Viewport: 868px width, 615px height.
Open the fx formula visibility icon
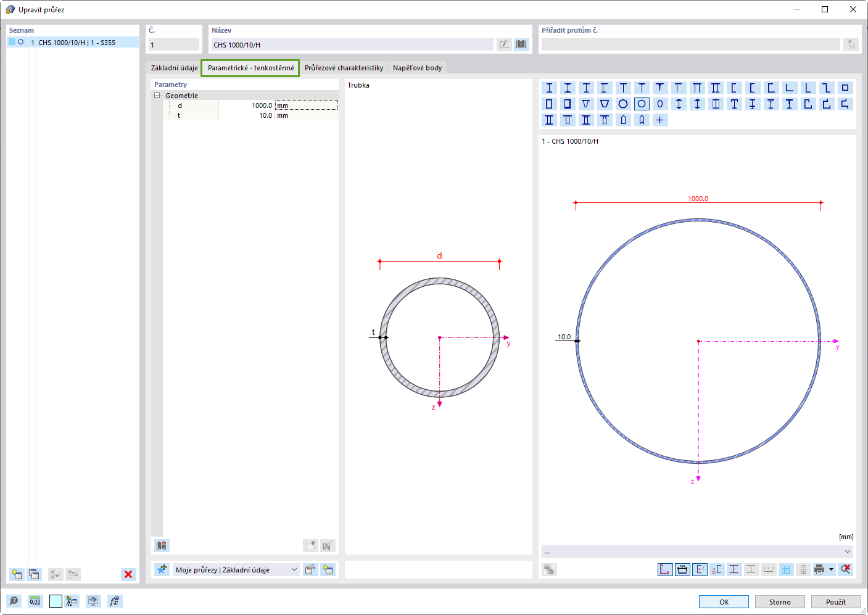point(114,601)
